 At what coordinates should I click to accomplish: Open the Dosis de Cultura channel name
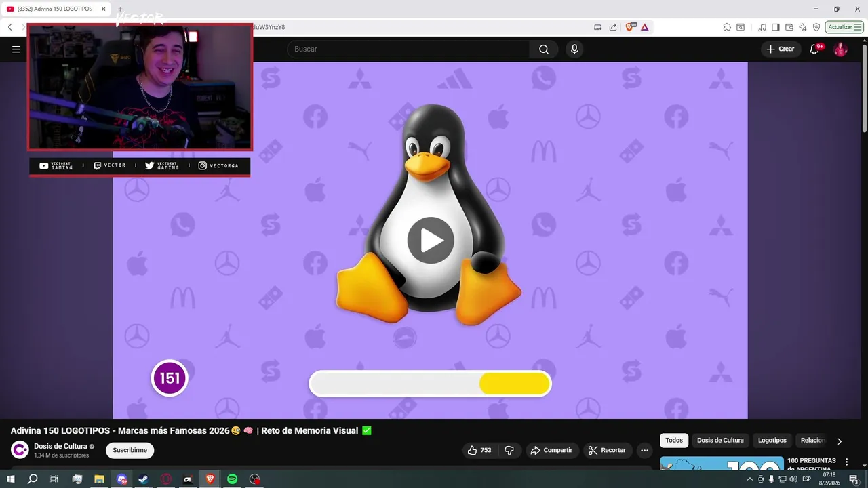[x=61, y=446]
